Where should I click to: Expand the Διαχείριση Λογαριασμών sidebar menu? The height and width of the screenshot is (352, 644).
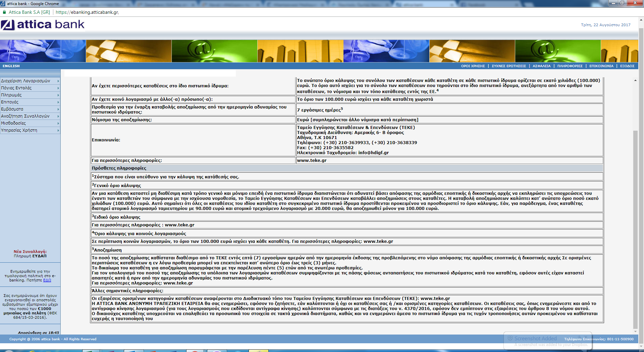pos(30,81)
